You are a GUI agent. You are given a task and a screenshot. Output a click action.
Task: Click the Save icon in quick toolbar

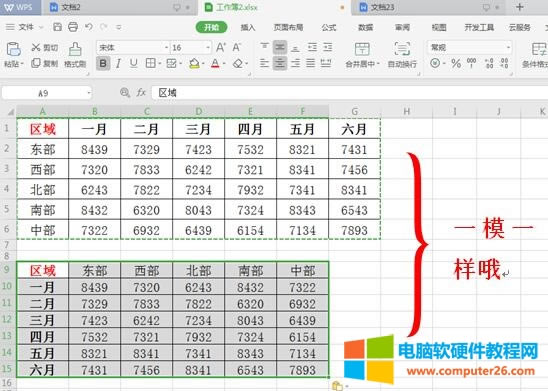pyautogui.click(x=57, y=27)
